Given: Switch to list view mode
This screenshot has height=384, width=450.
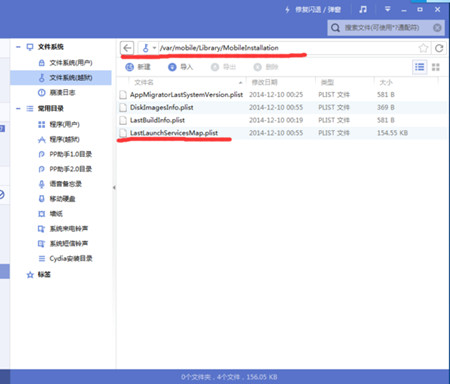Looking at the screenshot, I should [419, 67].
